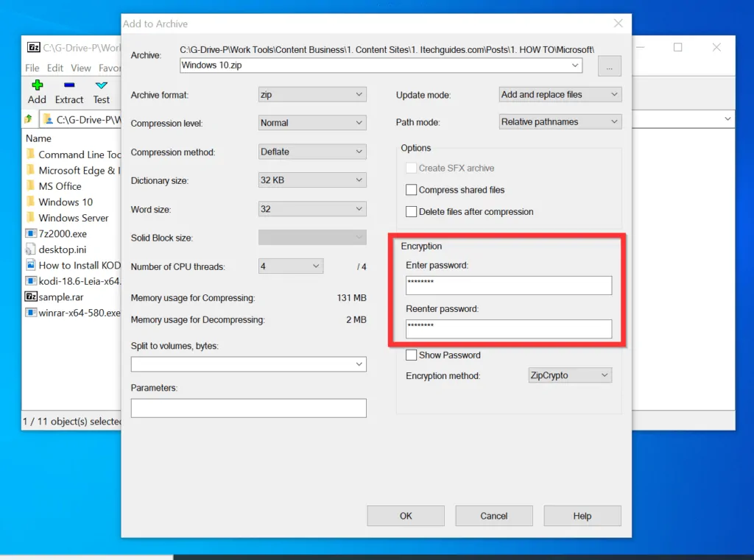Open the Compression level dropdown
The height and width of the screenshot is (560, 754).
(312, 123)
